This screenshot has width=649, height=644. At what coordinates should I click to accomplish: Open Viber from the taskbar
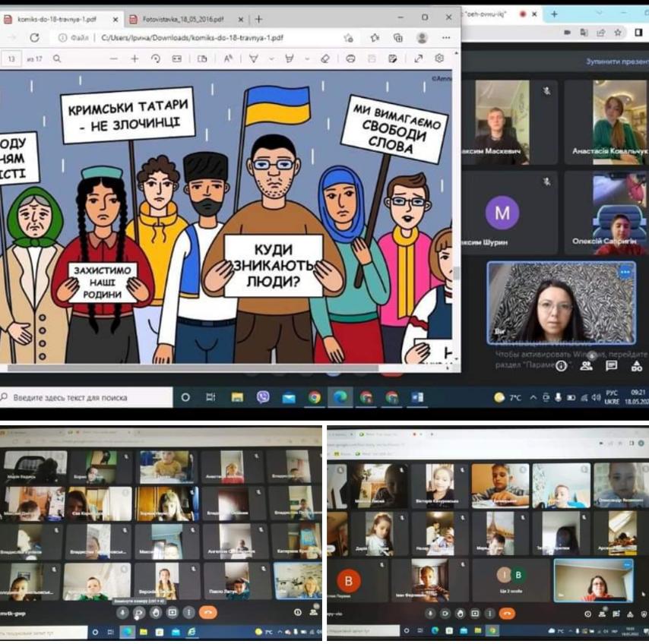coord(263,397)
